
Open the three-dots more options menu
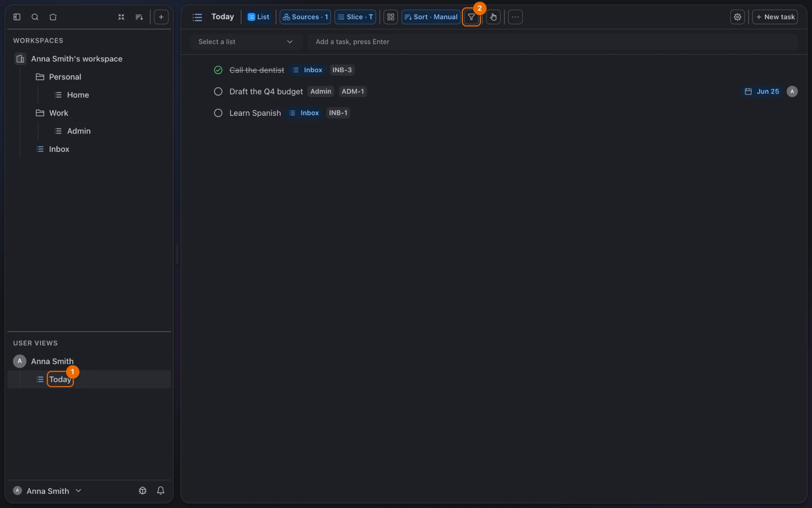coord(515,17)
